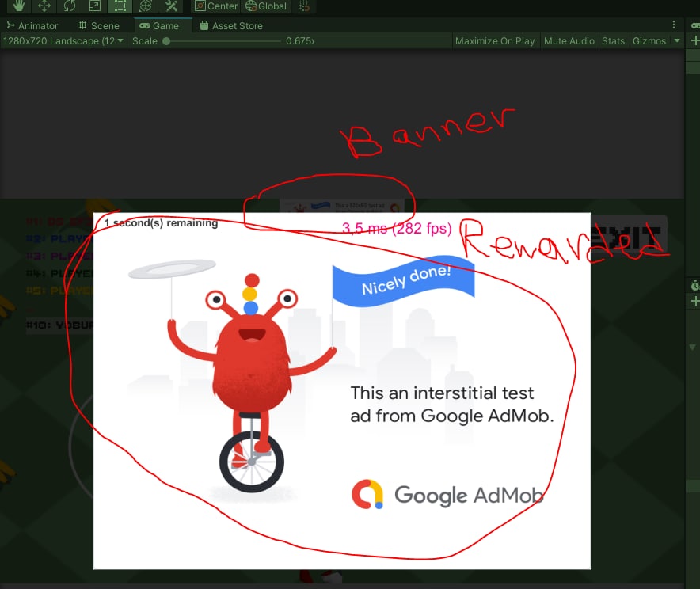Select the combined Transform tool
Viewport: 700px width, 589px height.
tap(146, 6)
